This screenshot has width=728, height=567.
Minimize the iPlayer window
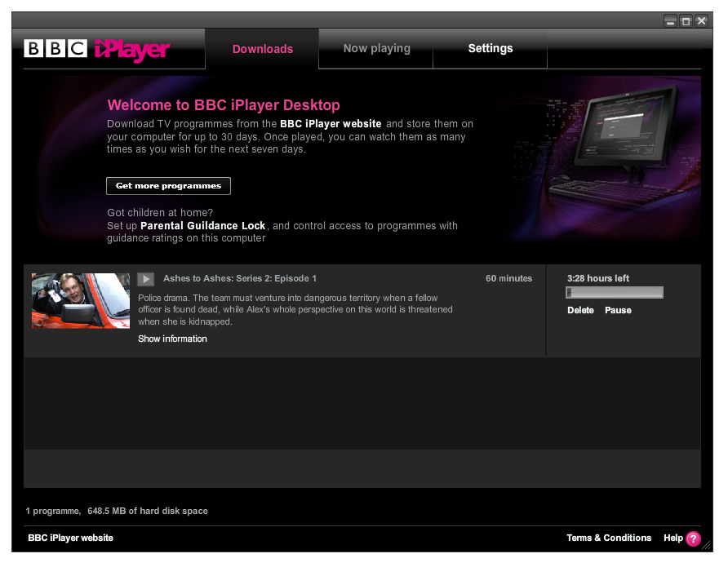(x=670, y=21)
